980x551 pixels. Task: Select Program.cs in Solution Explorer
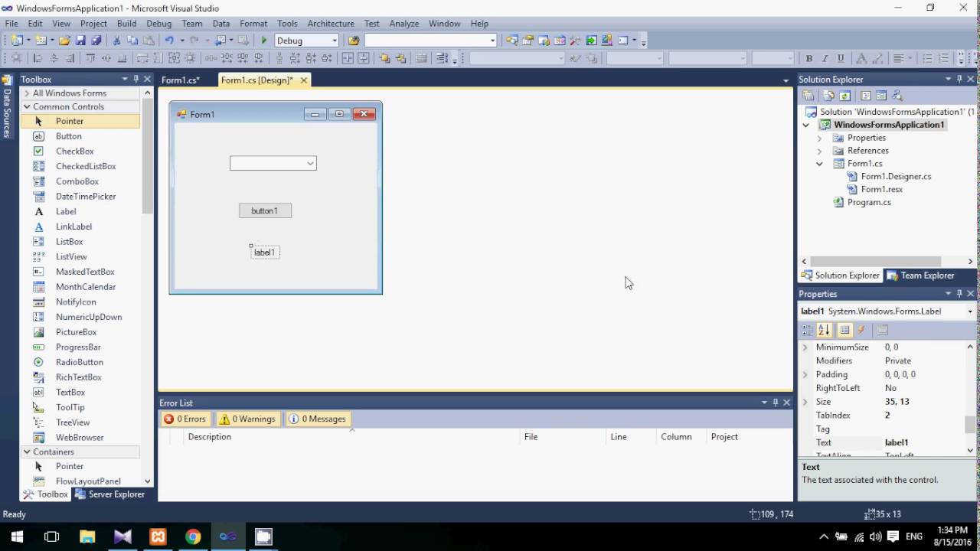point(869,203)
